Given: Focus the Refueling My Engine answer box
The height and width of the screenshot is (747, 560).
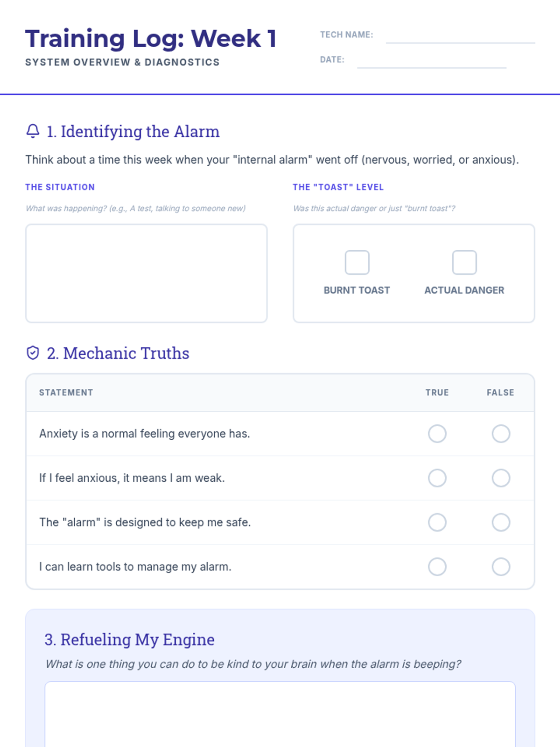Looking at the screenshot, I should (280, 713).
